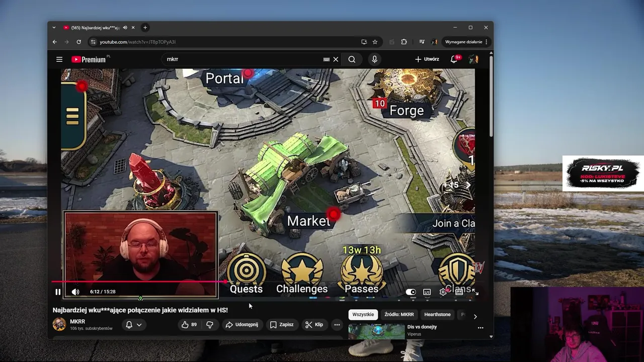Create a clip with Klip button
Screen dimensions: 644x362
(314, 325)
